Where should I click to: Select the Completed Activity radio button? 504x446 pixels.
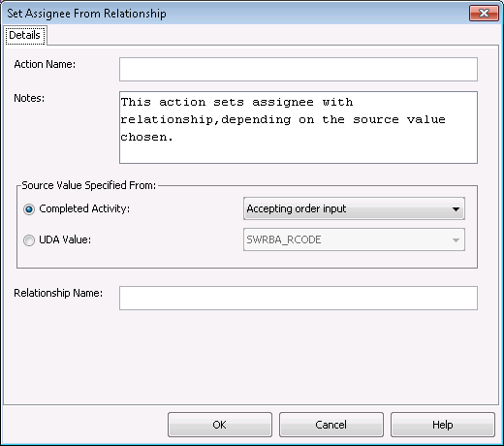(29, 209)
